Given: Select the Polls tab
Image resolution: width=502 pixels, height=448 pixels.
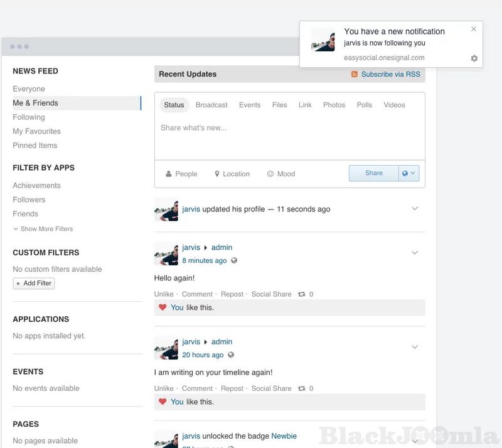Looking at the screenshot, I should 364,105.
